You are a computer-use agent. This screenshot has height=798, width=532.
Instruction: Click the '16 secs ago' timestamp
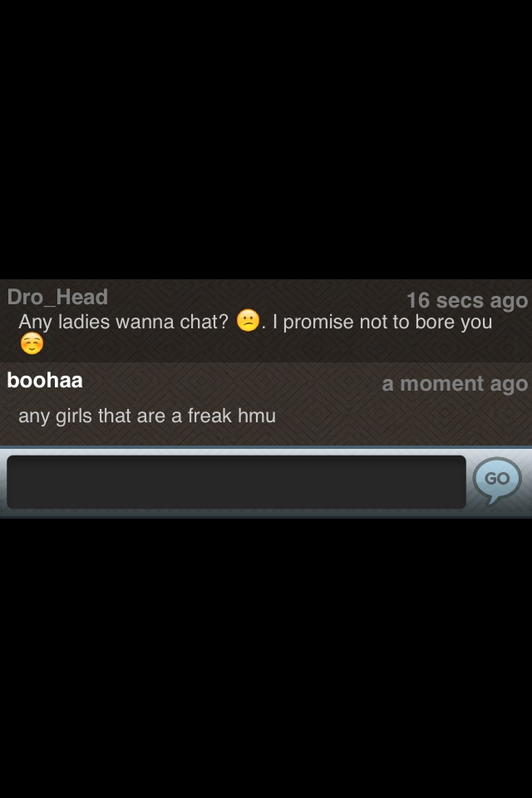tap(467, 300)
